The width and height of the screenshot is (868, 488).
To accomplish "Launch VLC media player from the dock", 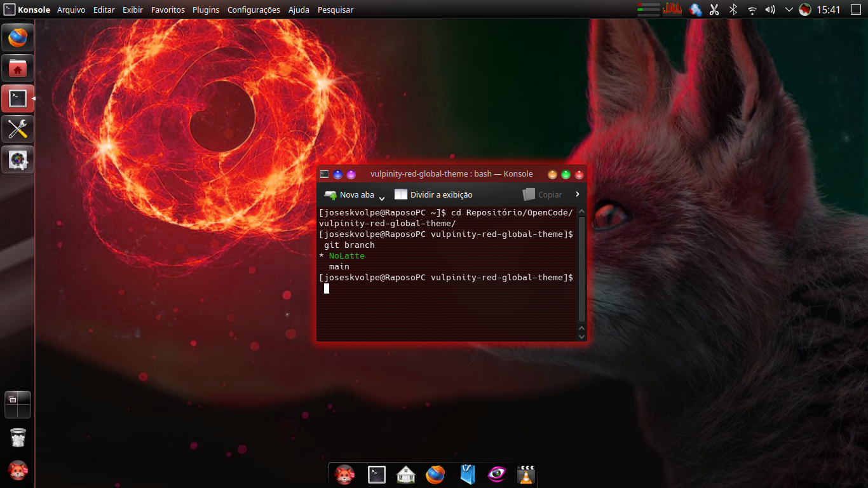I will pyautogui.click(x=526, y=475).
